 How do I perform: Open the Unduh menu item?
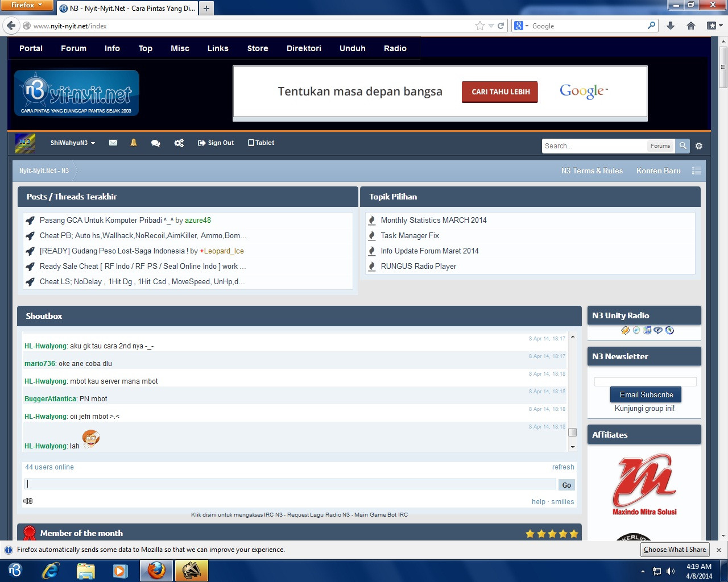[353, 48]
